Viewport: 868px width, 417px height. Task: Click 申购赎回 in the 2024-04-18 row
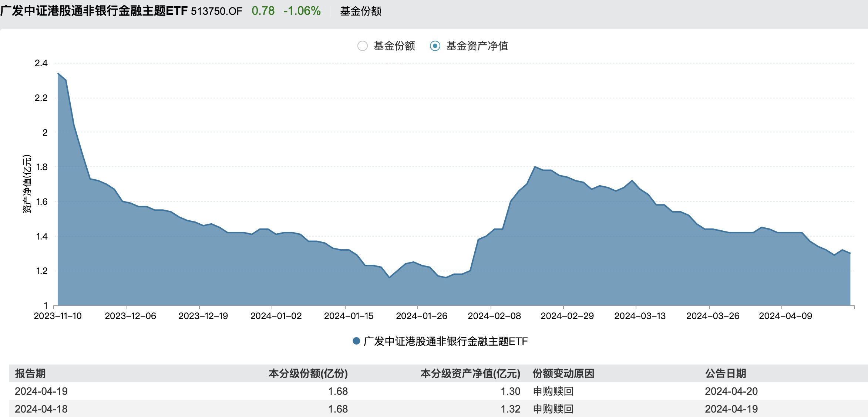click(x=553, y=409)
